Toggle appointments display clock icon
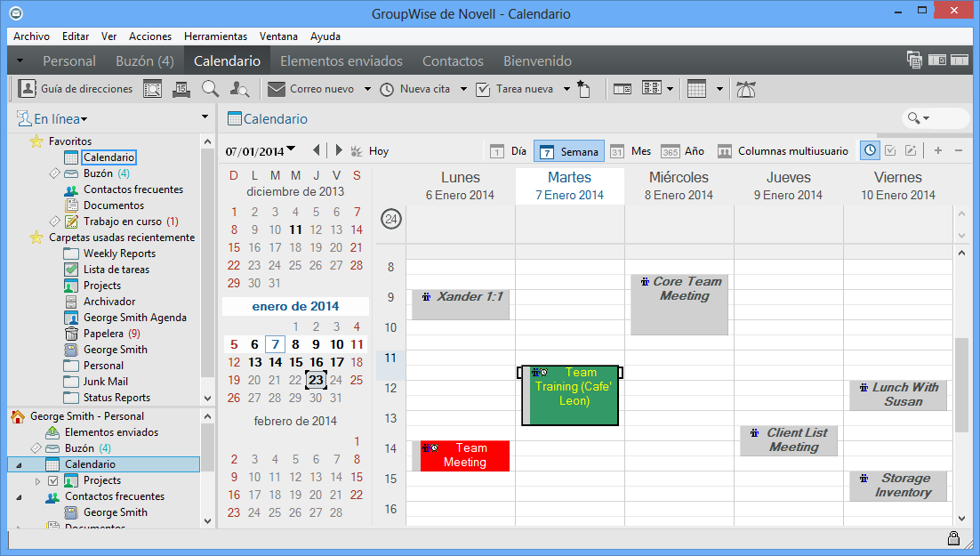The image size is (980, 556). 870,150
